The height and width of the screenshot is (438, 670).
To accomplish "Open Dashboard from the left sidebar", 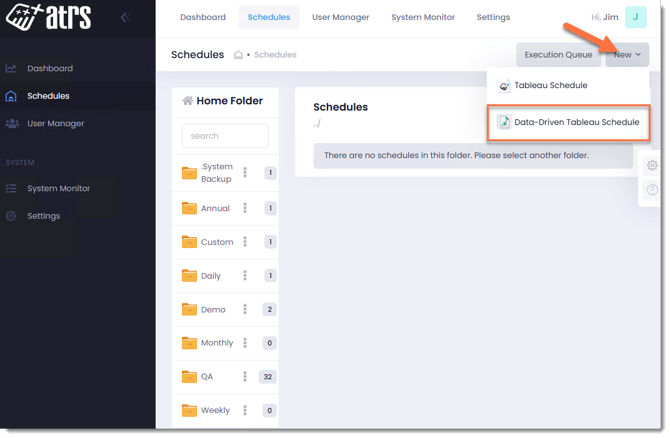I will click(x=49, y=69).
